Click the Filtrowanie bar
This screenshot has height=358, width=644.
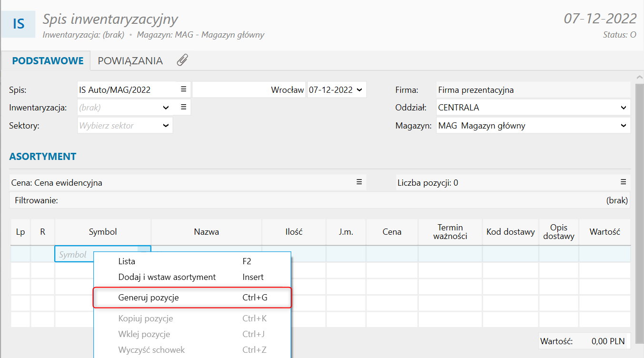(x=319, y=200)
